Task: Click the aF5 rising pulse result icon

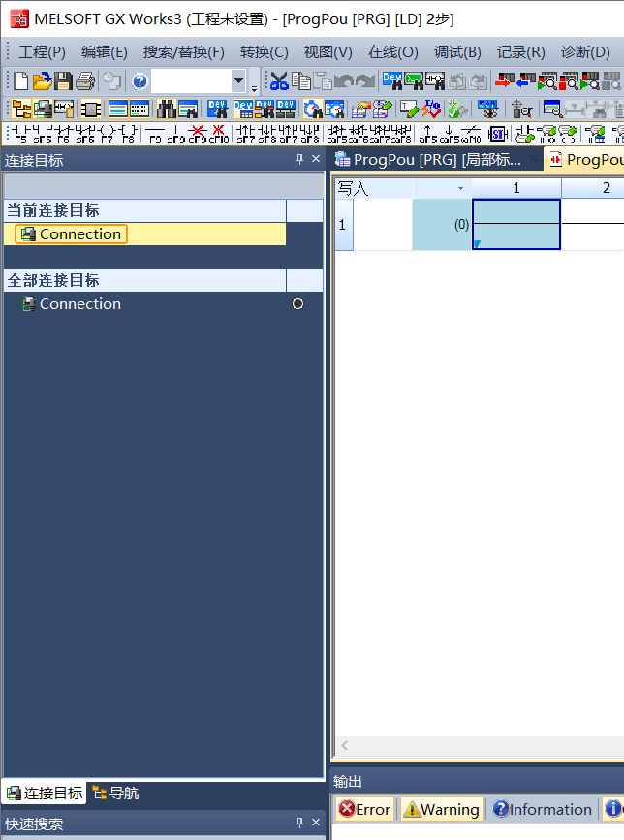Action: pyautogui.click(x=428, y=134)
